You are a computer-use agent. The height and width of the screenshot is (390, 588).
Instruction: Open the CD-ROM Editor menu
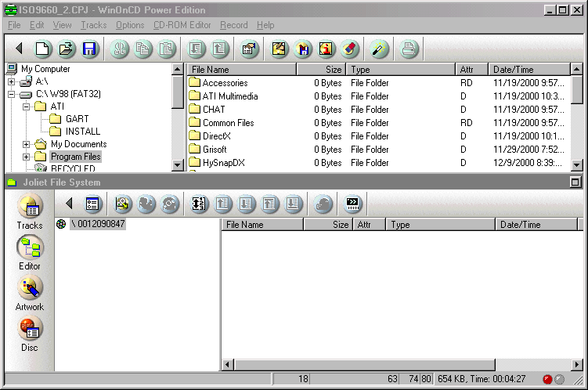tap(182, 25)
